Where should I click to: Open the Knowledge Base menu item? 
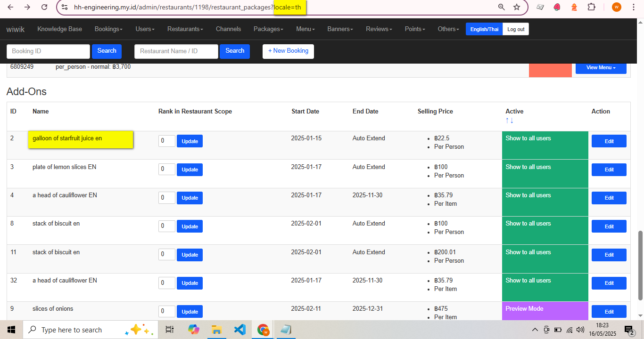pos(59,29)
